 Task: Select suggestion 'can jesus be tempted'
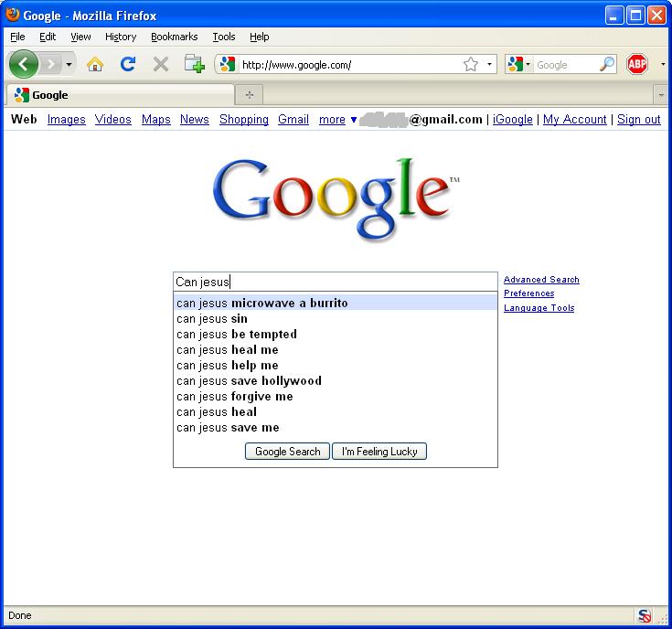tap(336, 335)
